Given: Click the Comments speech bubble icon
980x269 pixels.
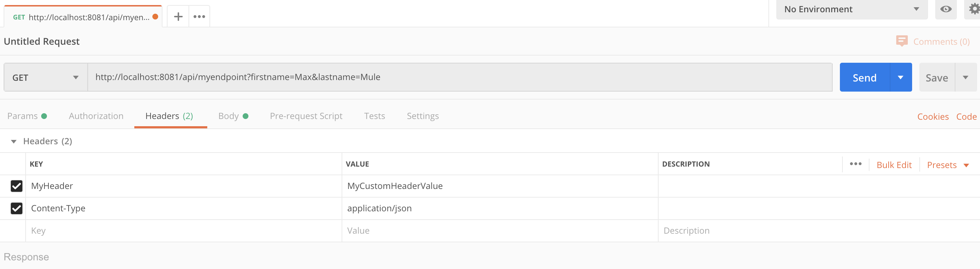Looking at the screenshot, I should 902,41.
